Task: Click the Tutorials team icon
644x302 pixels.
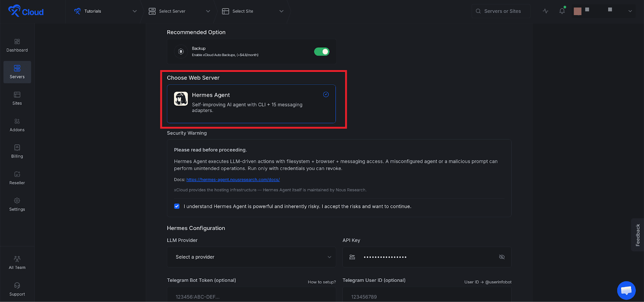Action: pyautogui.click(x=77, y=11)
